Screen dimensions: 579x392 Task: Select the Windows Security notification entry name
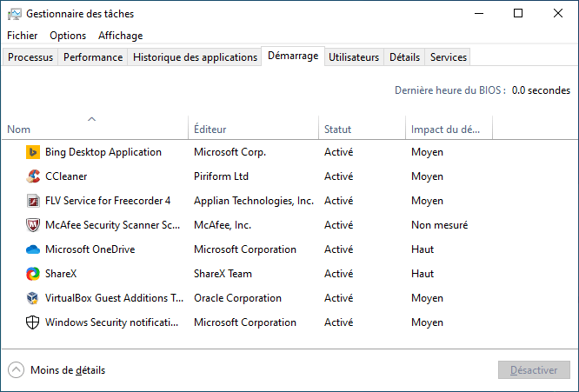[x=111, y=322]
